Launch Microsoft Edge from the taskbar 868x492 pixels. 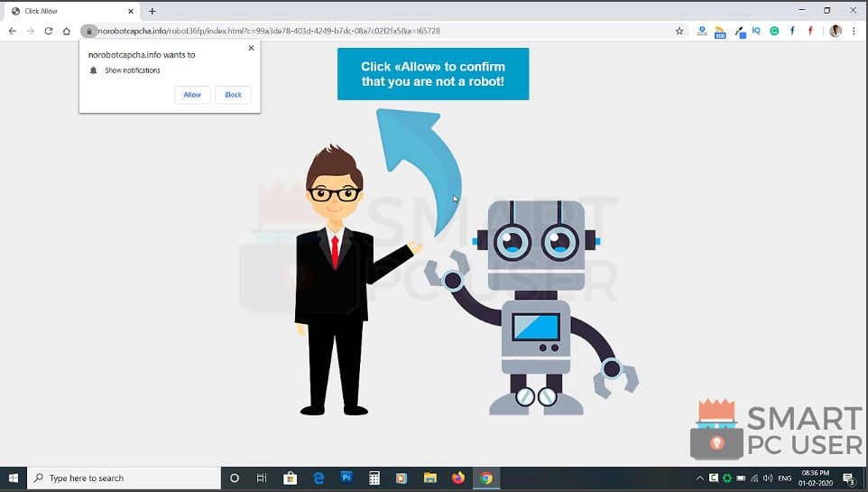click(x=319, y=478)
